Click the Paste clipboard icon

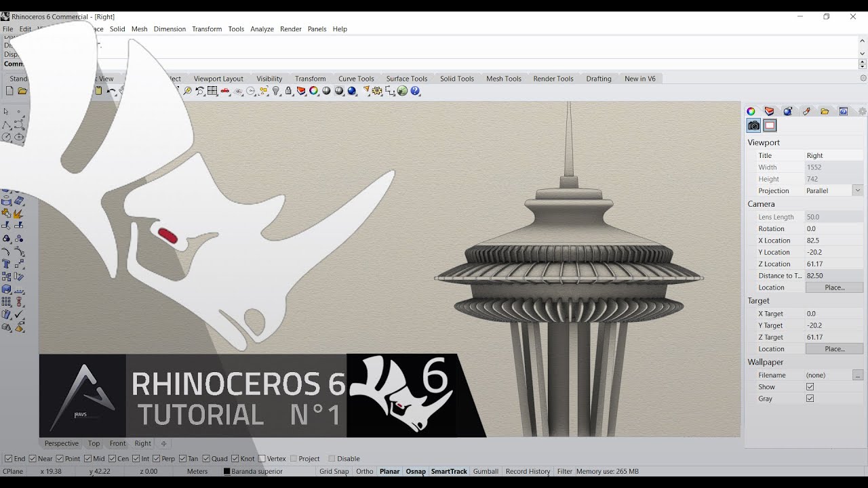click(x=98, y=91)
